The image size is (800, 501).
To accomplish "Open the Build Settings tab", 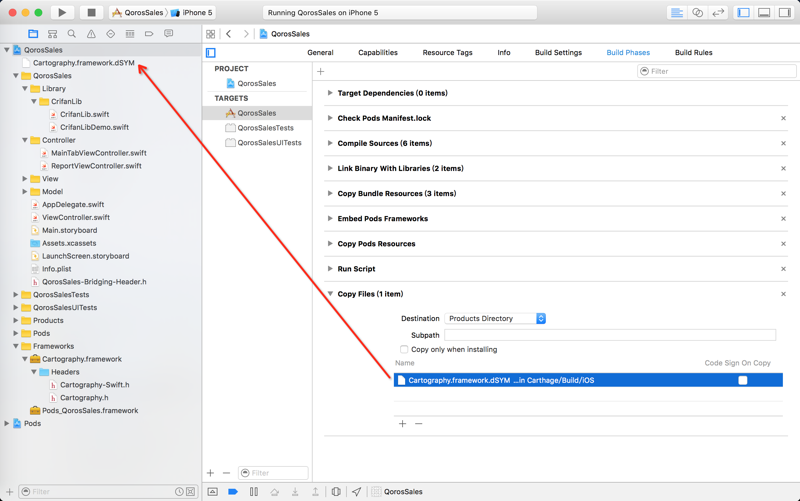I will point(558,53).
